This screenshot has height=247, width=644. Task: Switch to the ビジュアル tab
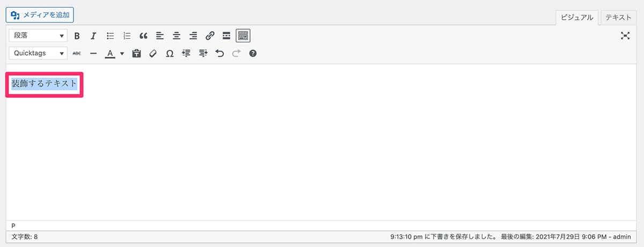tap(577, 17)
